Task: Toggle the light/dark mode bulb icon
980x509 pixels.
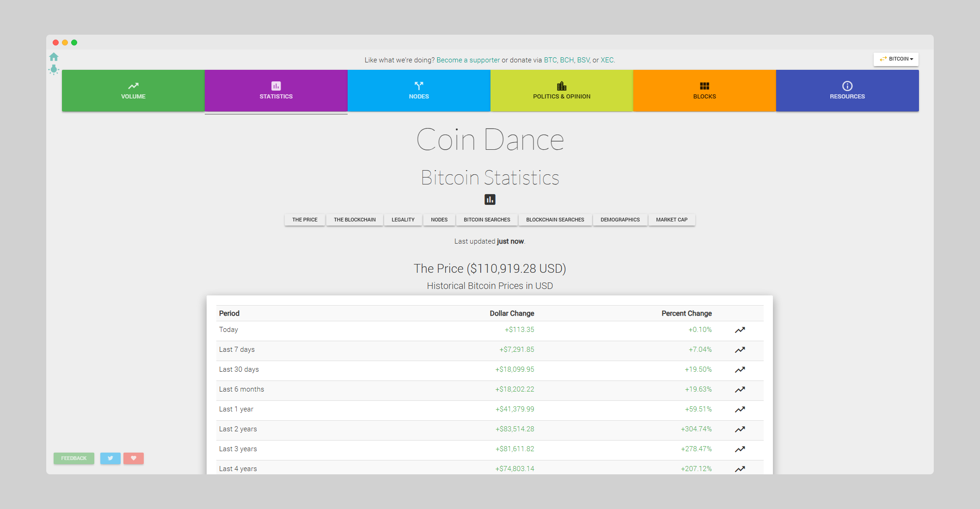Action: [x=54, y=70]
